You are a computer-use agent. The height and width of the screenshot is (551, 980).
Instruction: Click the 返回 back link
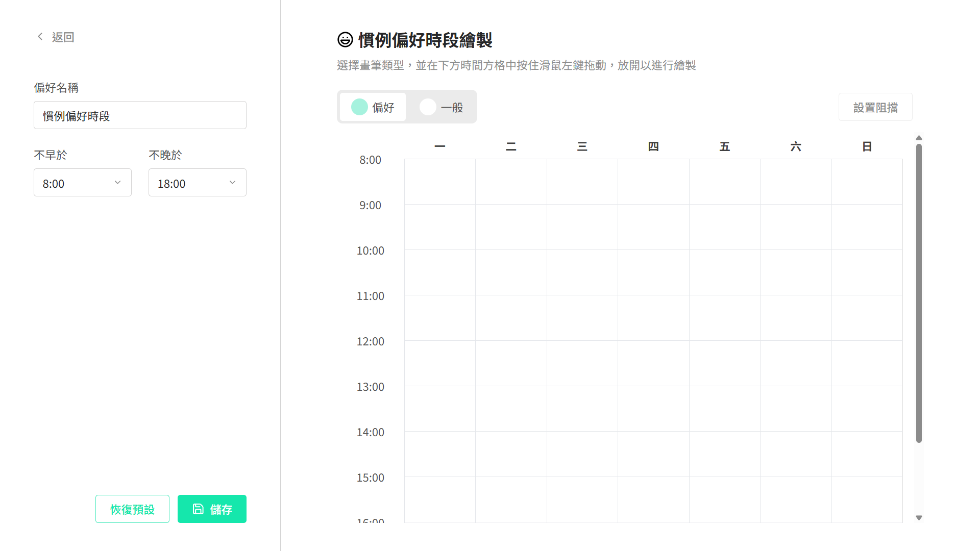pyautogui.click(x=63, y=37)
